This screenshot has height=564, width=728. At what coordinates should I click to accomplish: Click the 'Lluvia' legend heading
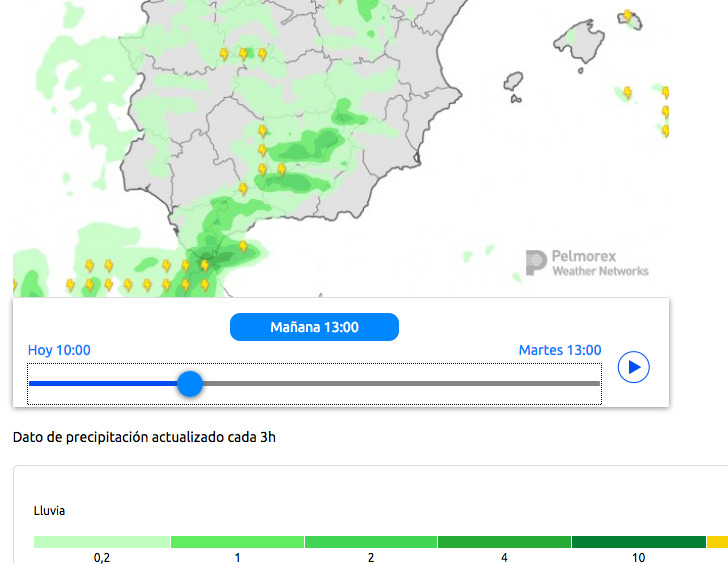[49, 511]
